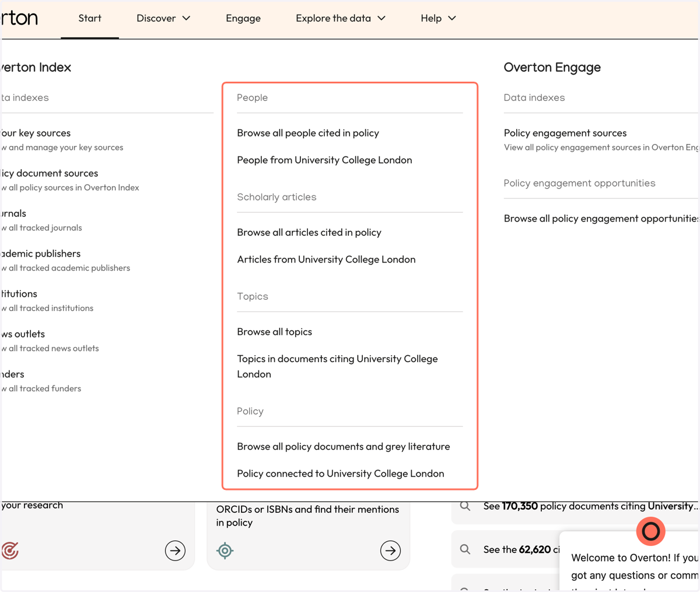Viewport: 700px width, 592px height.
Task: Click the Discover chevron arrow
Action: coord(187,19)
